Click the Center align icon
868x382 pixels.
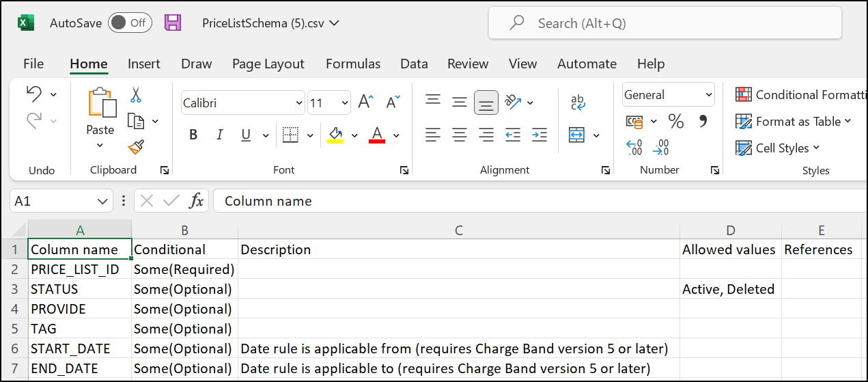point(460,135)
